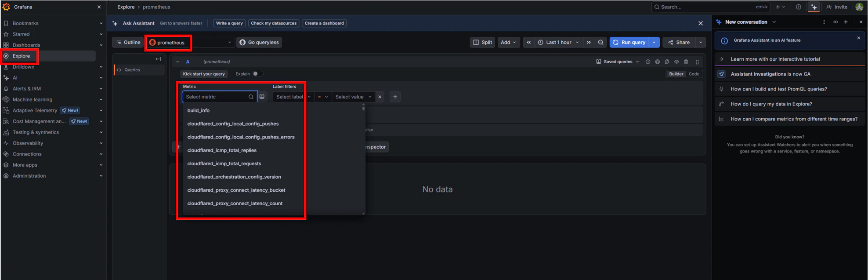Open Alerts & IRM navigation item
Screen dimensions: 868x280
tap(27, 88)
